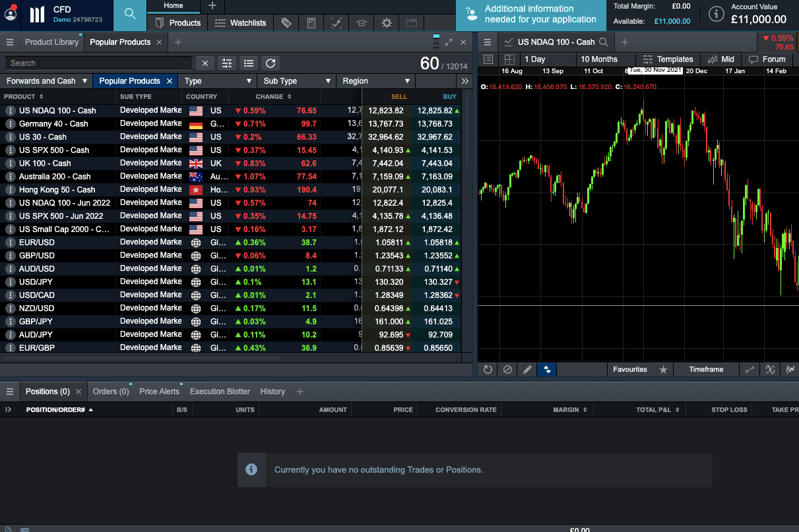This screenshot has width=799, height=532.
Task: Remove the Popular Products filter chip
Action: (x=170, y=80)
